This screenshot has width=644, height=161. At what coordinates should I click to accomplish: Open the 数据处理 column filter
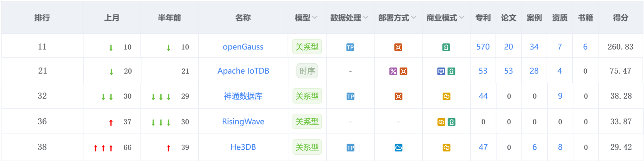tap(349, 18)
